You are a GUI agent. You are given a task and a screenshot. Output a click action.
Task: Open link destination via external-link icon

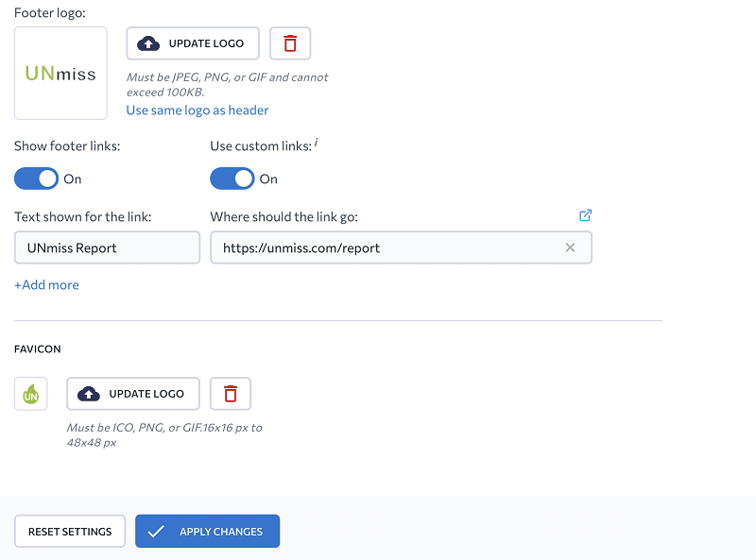(585, 215)
